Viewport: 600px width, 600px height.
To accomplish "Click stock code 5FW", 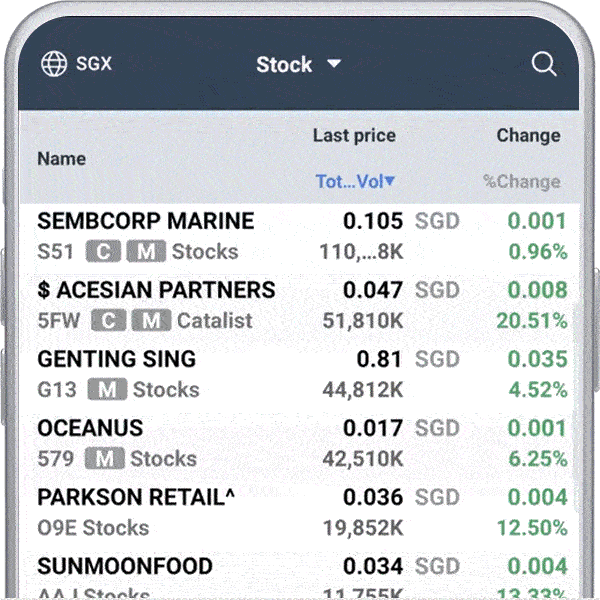I will pyautogui.click(x=59, y=321).
